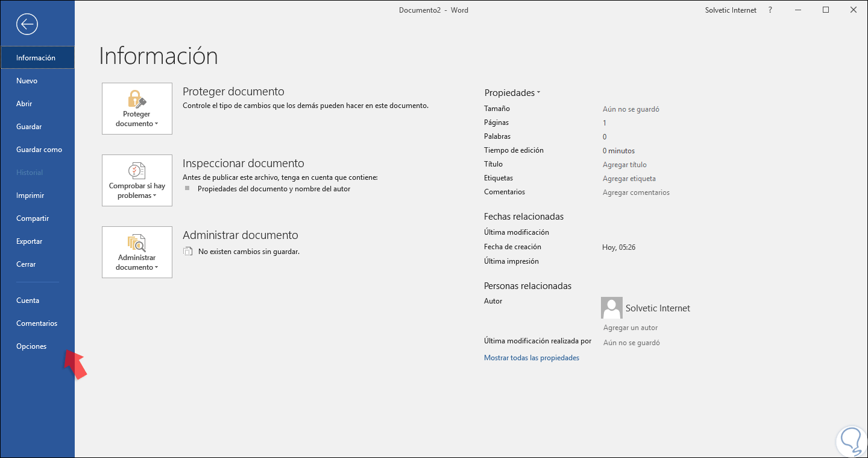Click the 'Hoy, 05:26' creation date
The height and width of the screenshot is (458, 868).
coord(619,247)
